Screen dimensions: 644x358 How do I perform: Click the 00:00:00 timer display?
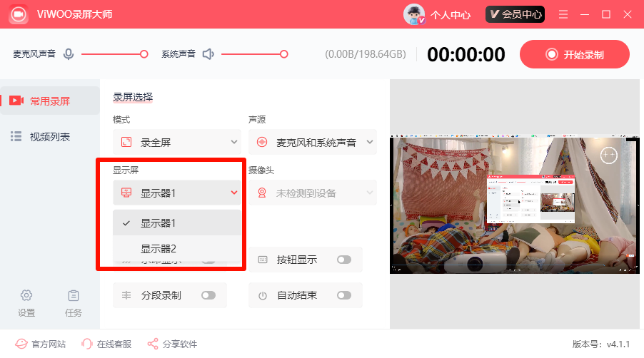[x=466, y=54]
